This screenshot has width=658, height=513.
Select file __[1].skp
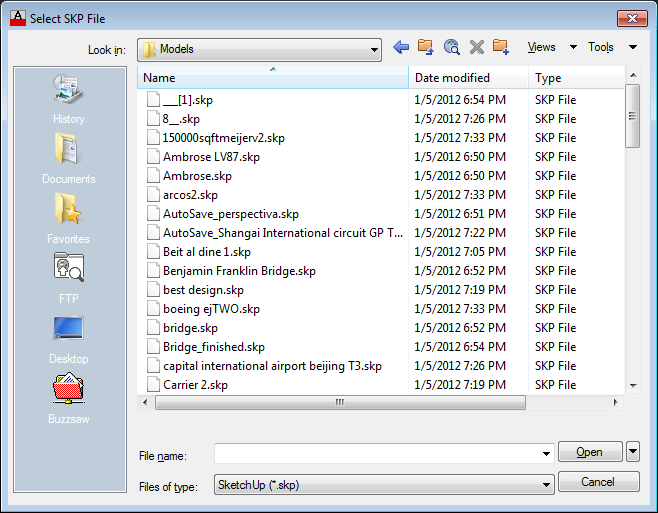(x=188, y=100)
